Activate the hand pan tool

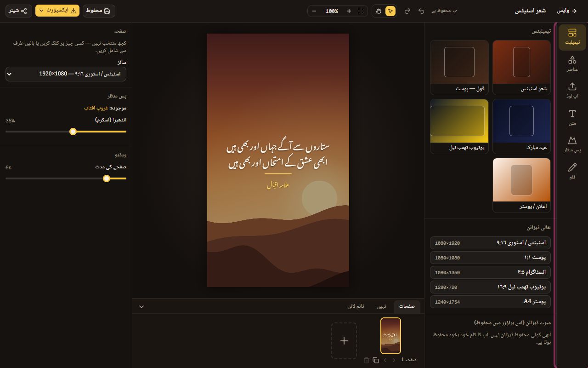[379, 11]
